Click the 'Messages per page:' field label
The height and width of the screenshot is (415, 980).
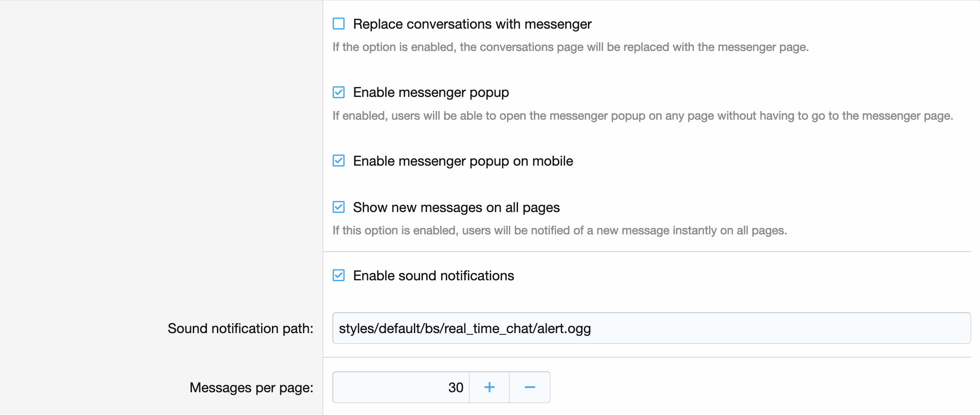(x=251, y=388)
